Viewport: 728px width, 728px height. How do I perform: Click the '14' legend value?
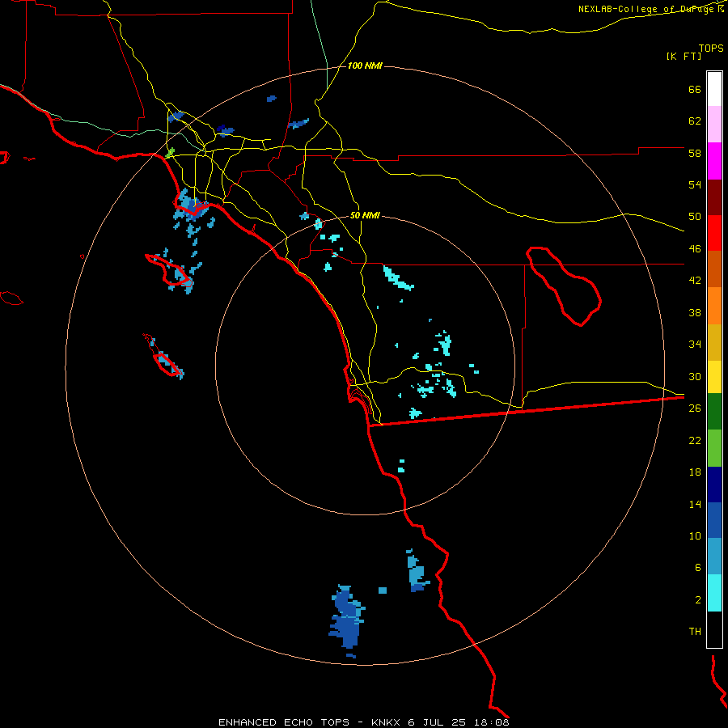[x=695, y=504]
